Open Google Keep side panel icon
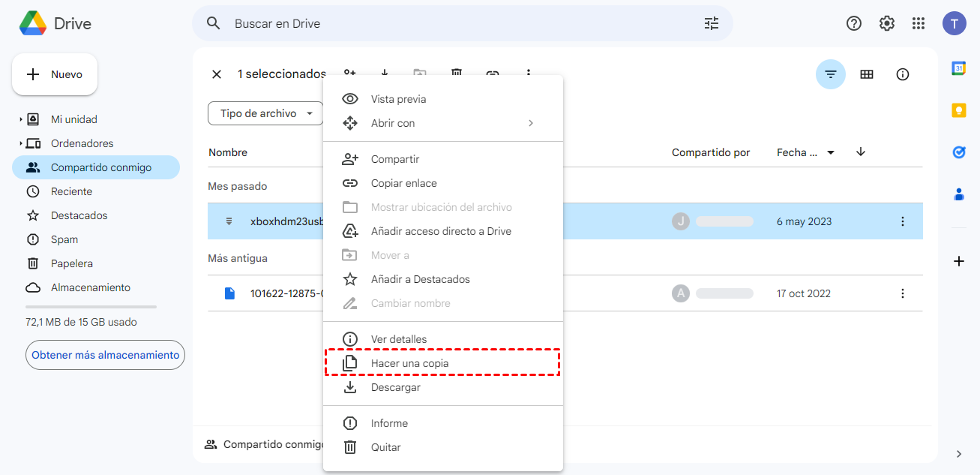The image size is (980, 475). tap(958, 110)
